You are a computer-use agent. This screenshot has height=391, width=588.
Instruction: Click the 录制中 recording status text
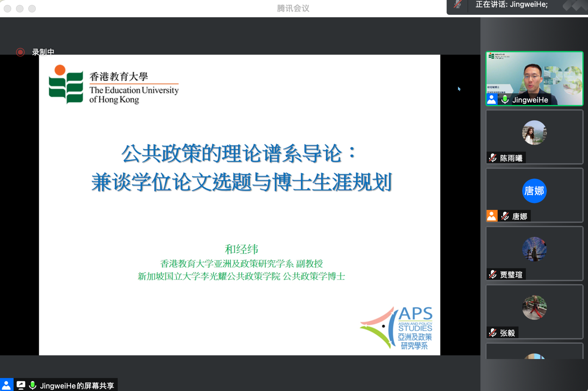tap(43, 52)
